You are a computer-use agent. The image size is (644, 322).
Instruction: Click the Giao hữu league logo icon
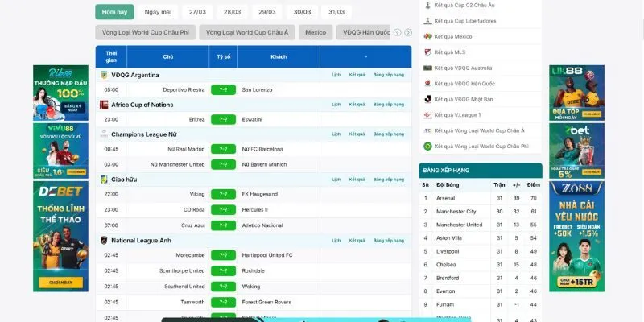pyautogui.click(x=104, y=180)
